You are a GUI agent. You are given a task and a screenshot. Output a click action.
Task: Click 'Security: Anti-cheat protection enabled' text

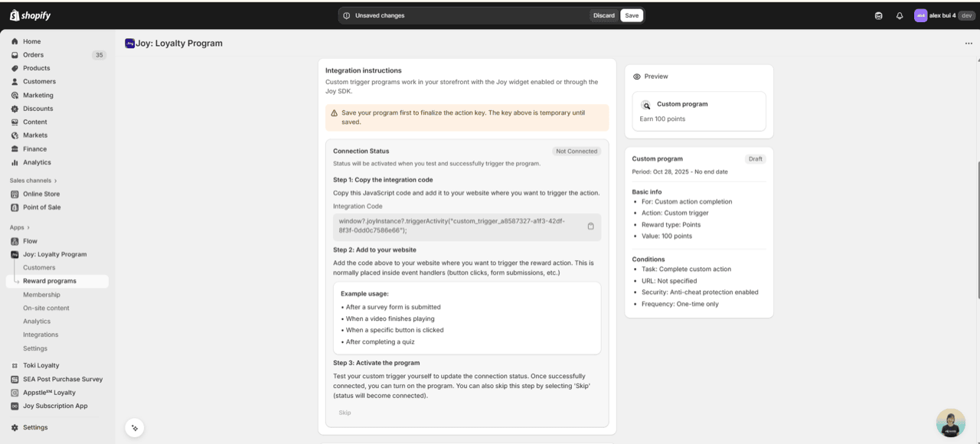click(x=700, y=292)
